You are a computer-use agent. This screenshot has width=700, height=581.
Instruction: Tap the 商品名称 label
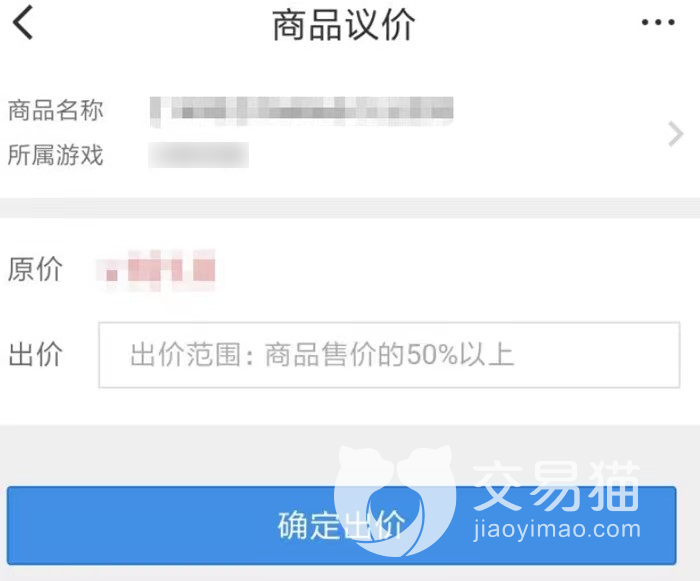click(56, 110)
